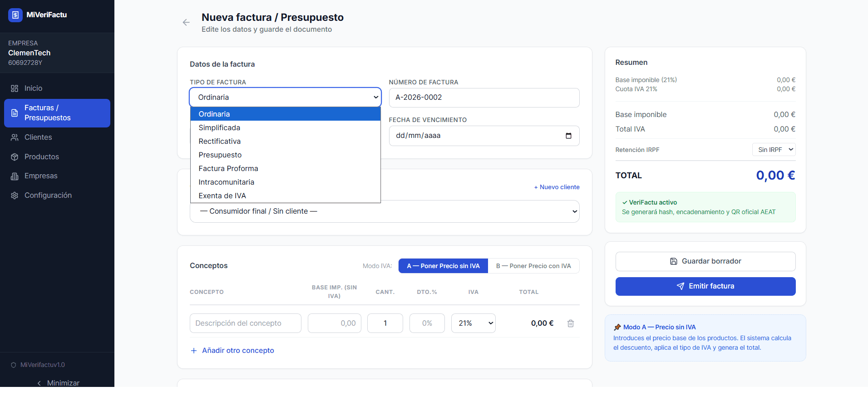Click Emitir factura button

pos(705,286)
